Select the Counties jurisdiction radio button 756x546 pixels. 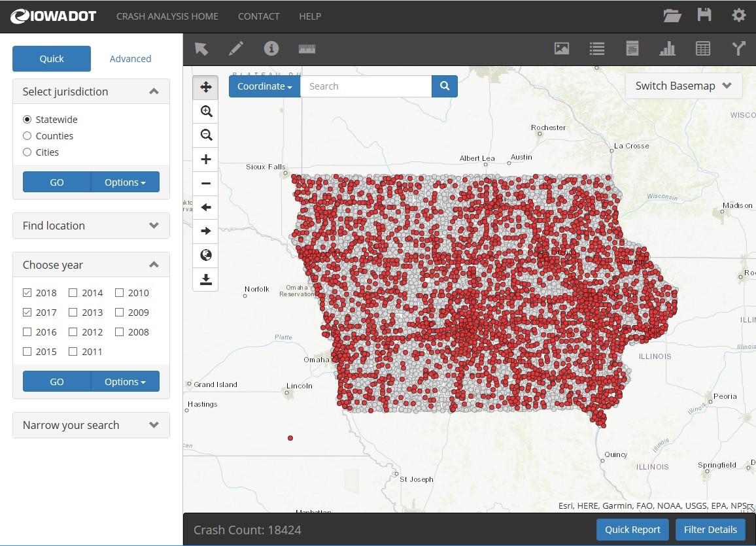(x=27, y=136)
